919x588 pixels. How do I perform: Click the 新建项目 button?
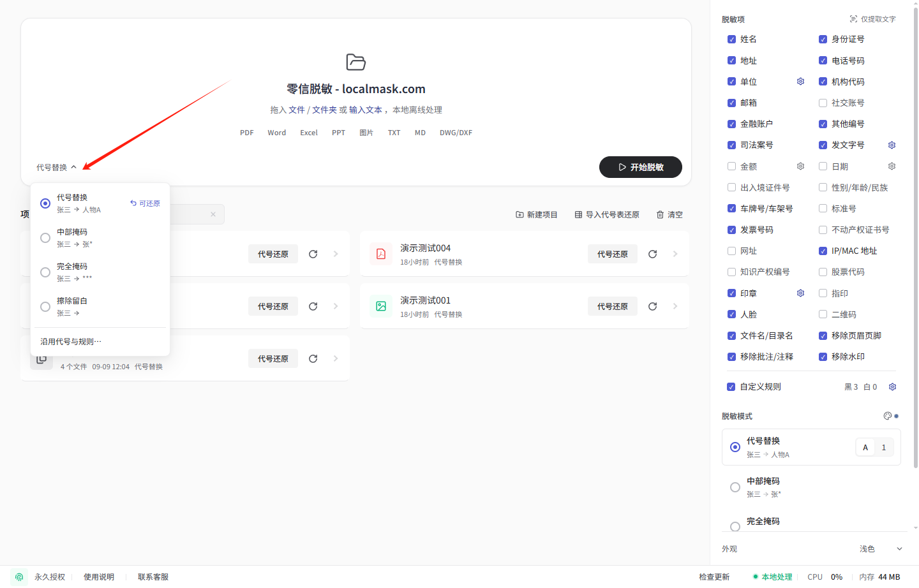[536, 215]
